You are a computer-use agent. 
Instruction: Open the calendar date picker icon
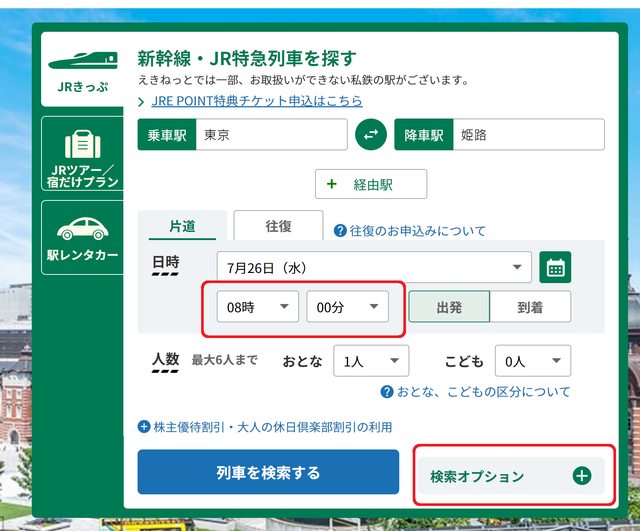tap(555, 268)
